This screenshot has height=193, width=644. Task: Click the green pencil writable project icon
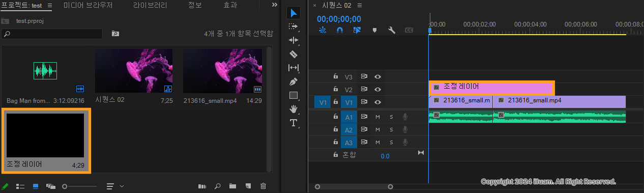(x=5, y=186)
